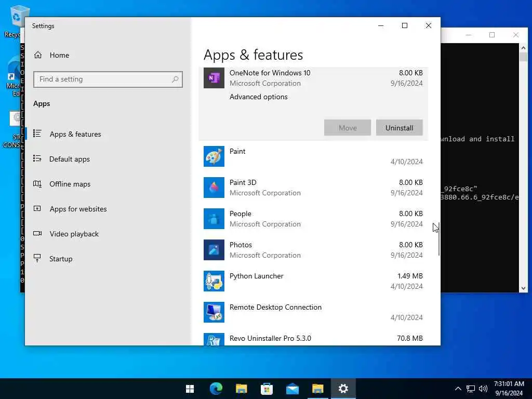Go to the Startup page
The height and width of the screenshot is (399, 532).
point(61,259)
